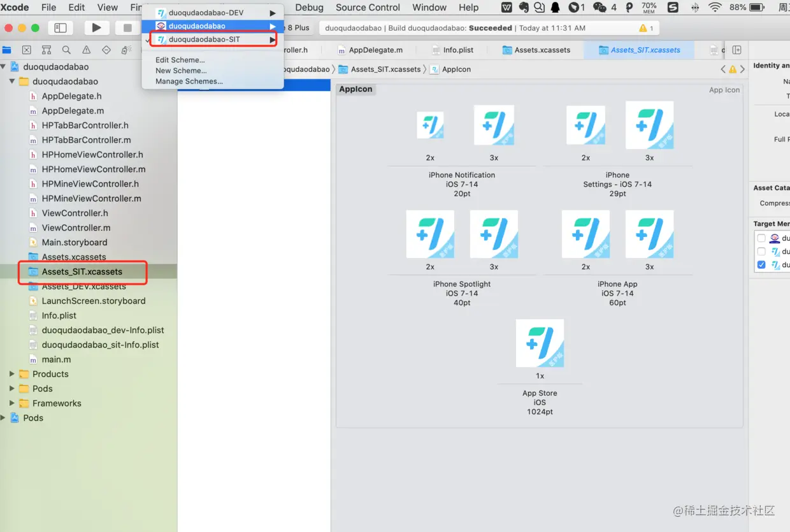The width and height of the screenshot is (790, 532).
Task: Go to previous issue arrow
Action: [x=723, y=69]
